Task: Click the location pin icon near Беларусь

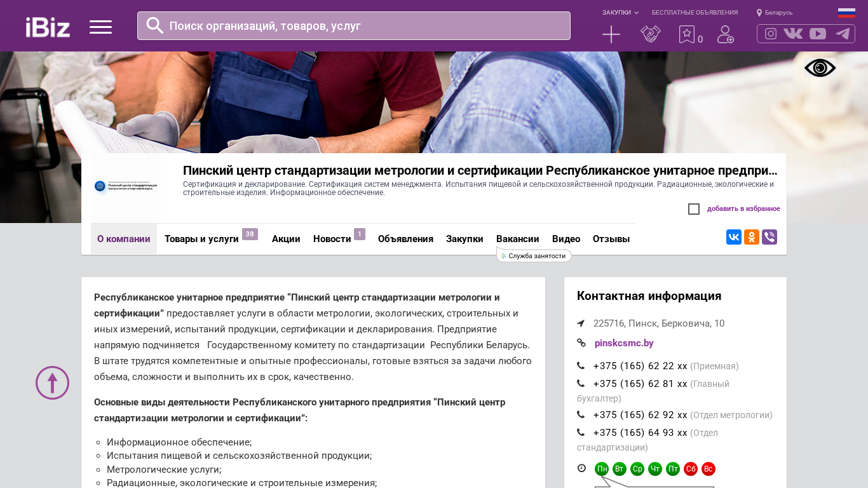Action: (x=759, y=13)
